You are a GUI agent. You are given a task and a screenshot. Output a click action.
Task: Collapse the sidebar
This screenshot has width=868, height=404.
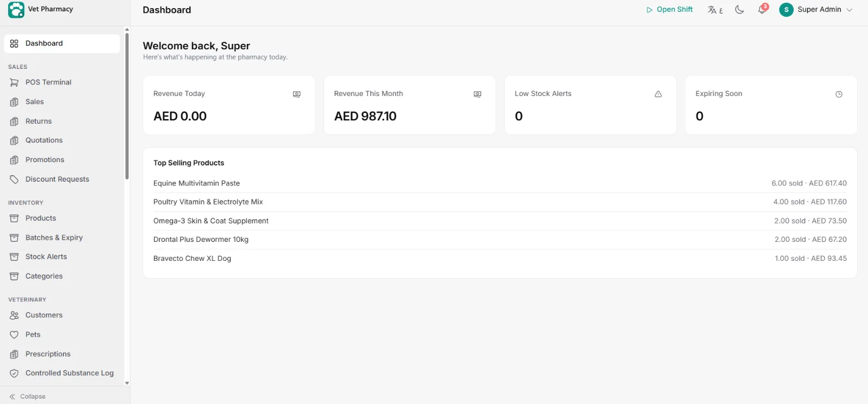[27, 396]
